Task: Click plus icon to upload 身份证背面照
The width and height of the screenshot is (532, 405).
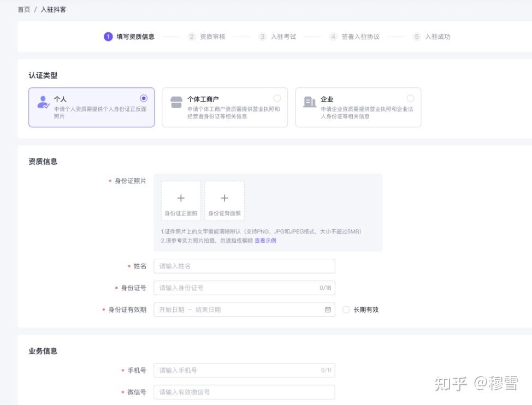Action: coord(224,198)
